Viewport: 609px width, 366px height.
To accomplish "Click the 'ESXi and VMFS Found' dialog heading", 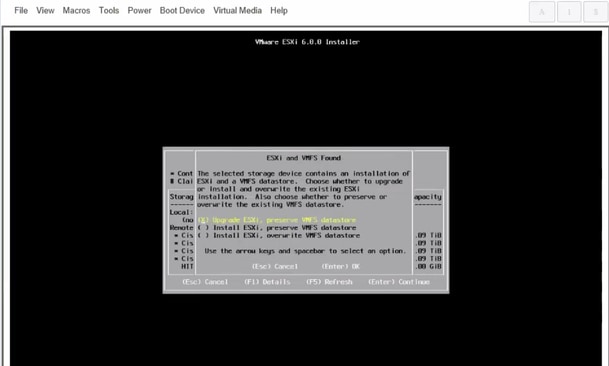I will coord(304,158).
